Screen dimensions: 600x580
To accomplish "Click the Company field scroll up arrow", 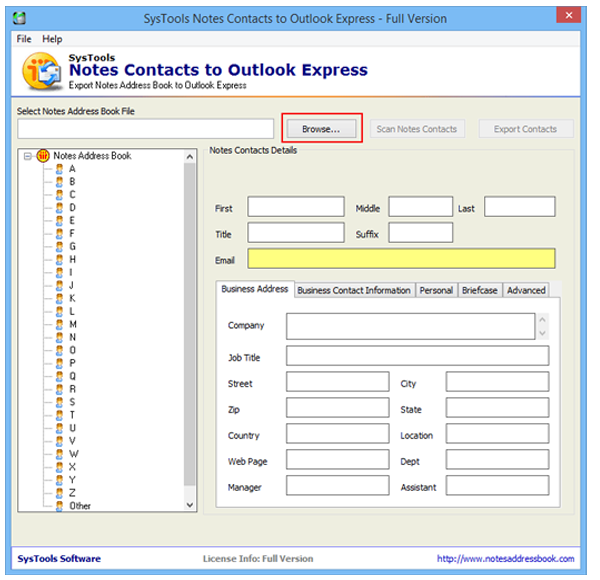I will point(542,319).
